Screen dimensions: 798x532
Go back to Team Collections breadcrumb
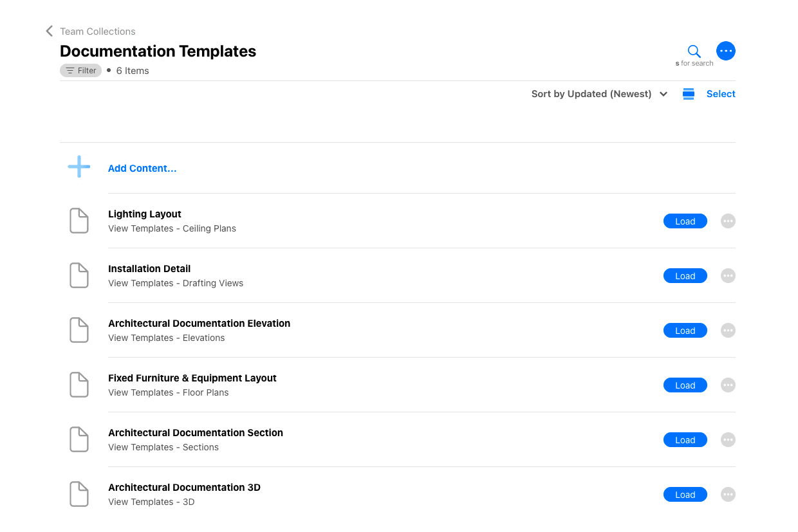[x=97, y=31]
